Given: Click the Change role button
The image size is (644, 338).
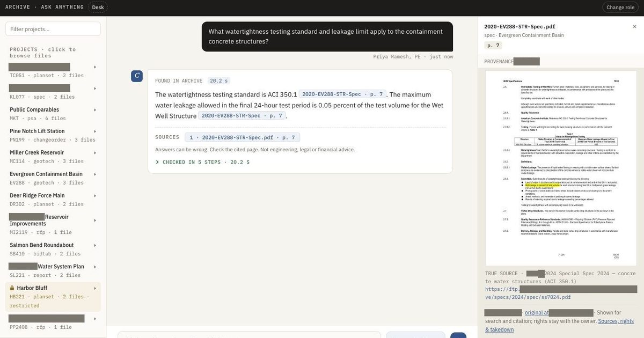Looking at the screenshot, I should (x=621, y=8).
